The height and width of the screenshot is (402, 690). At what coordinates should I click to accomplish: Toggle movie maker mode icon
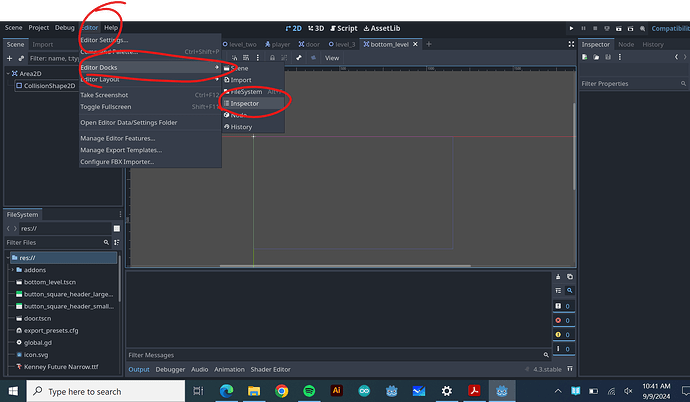tap(642, 28)
